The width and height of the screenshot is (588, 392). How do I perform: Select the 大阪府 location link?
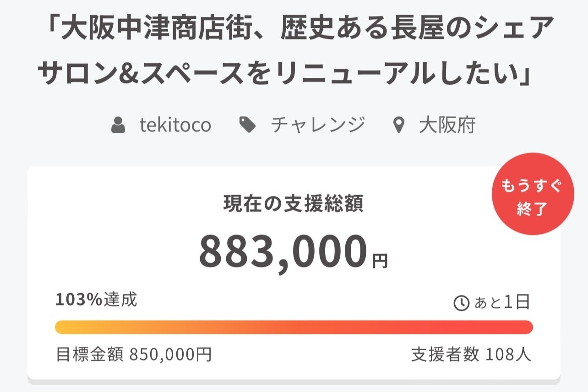coord(447,125)
